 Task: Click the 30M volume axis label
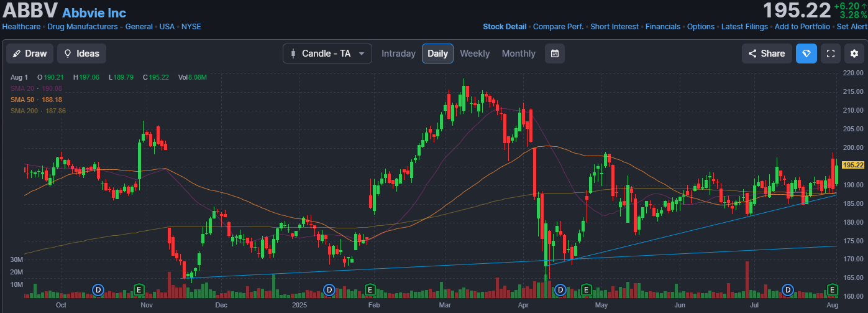point(17,259)
